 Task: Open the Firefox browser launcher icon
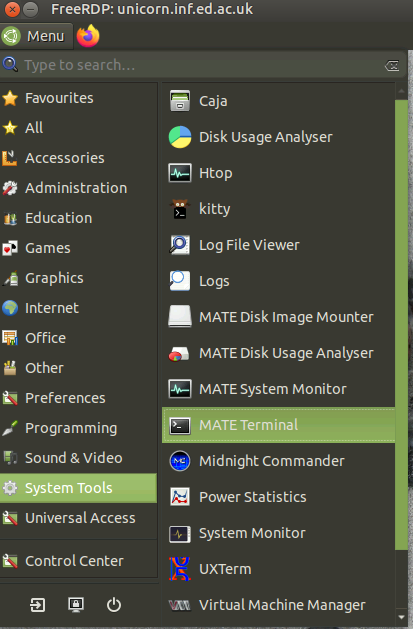click(x=88, y=36)
